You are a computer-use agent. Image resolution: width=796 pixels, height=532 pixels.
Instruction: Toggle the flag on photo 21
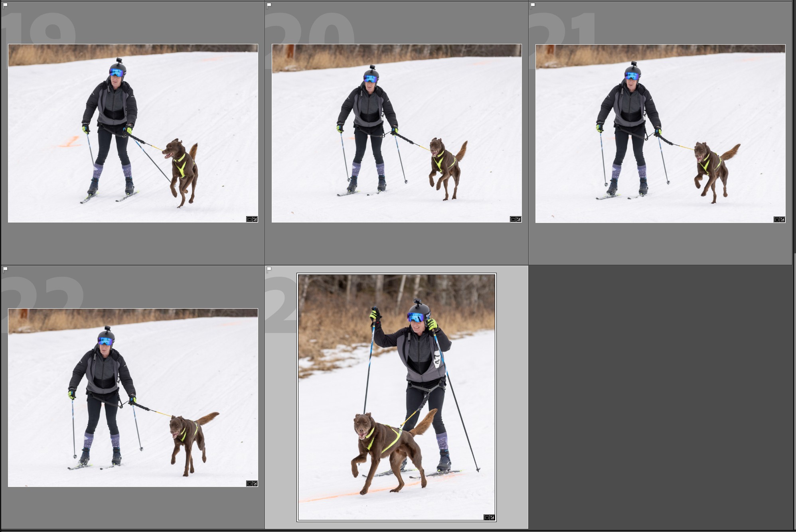[x=533, y=5]
